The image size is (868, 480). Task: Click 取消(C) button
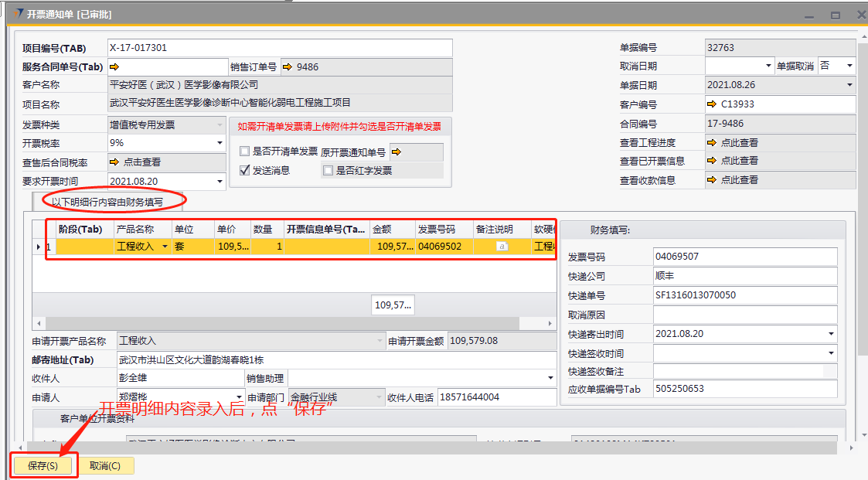point(105,466)
